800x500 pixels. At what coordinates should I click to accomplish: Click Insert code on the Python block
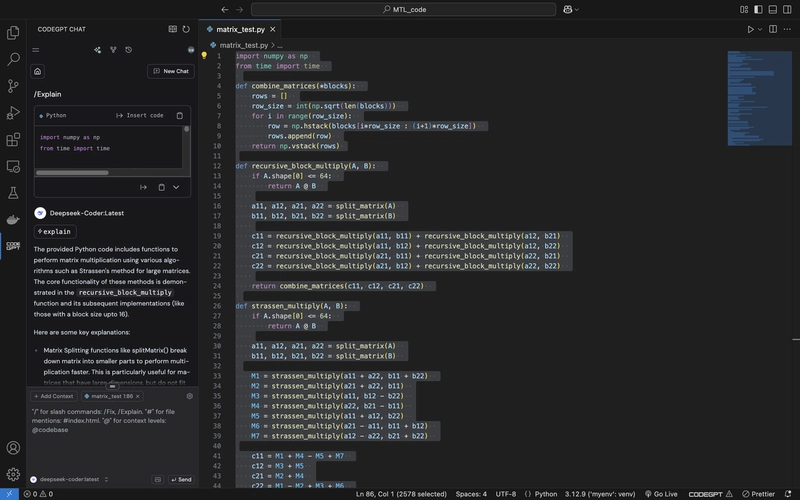point(140,116)
